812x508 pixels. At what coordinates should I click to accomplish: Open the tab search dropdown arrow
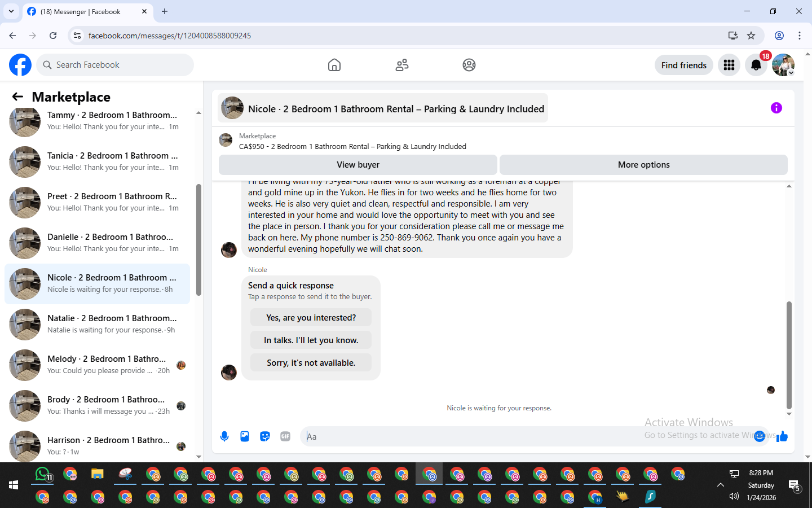(11, 11)
